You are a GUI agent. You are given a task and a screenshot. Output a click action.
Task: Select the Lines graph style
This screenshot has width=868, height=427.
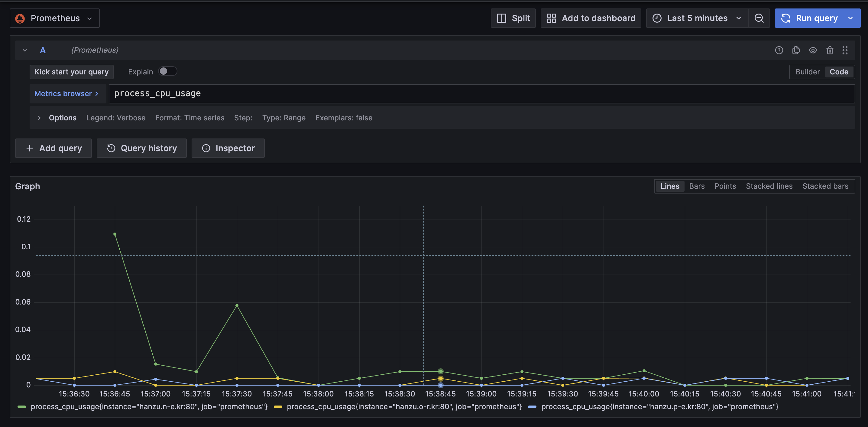coord(669,186)
